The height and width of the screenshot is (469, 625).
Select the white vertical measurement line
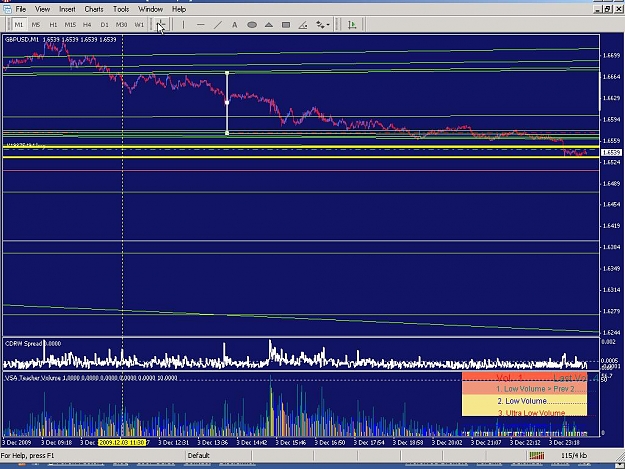(227, 103)
